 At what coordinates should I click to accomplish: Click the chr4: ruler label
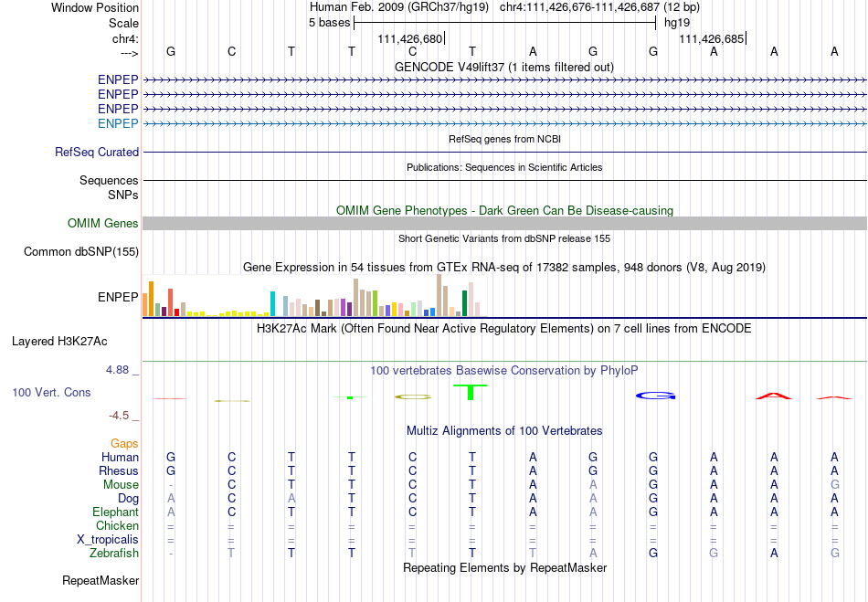click(125, 38)
